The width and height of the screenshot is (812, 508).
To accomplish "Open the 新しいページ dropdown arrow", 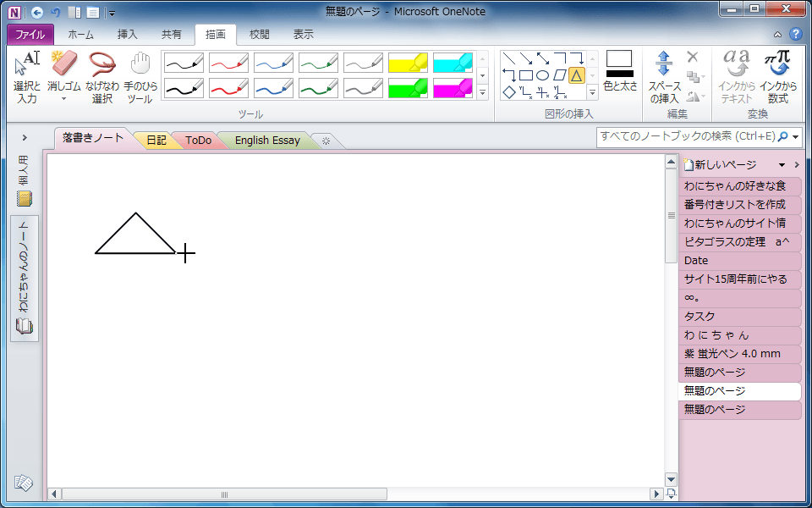I will (x=782, y=165).
